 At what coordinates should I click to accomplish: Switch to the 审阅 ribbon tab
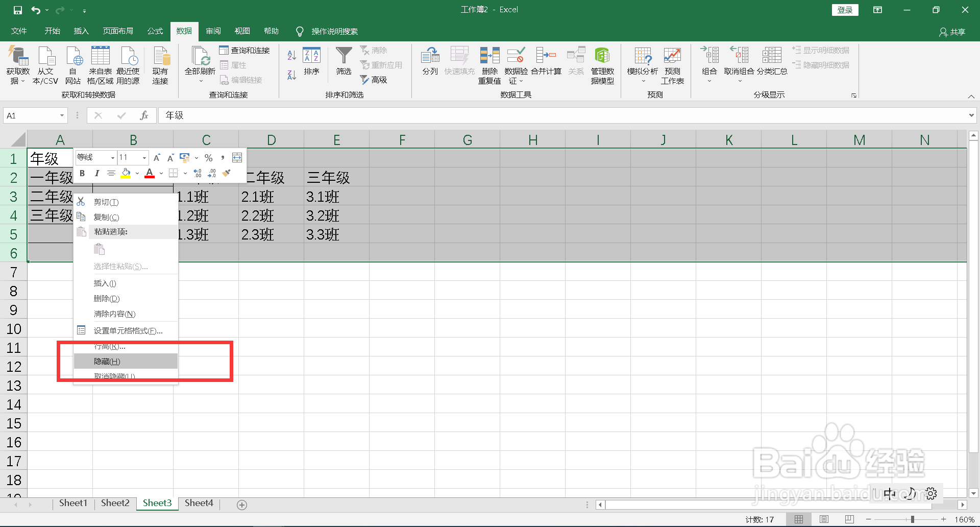(213, 31)
